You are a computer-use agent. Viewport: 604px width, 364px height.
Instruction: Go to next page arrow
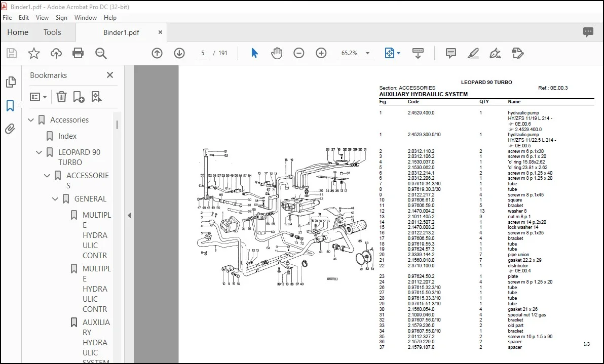coord(179,53)
